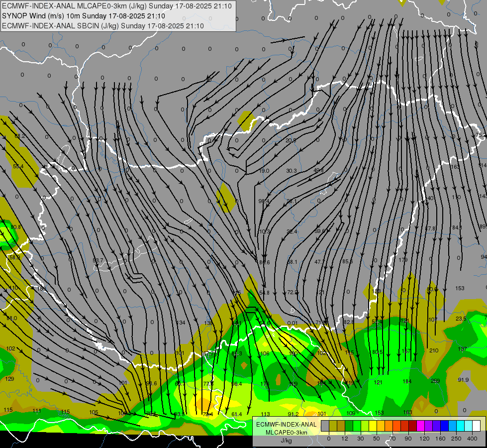487x448 pixels.
Task: Click the legend label 'MLCAPE0-3km'
Action: point(286,433)
